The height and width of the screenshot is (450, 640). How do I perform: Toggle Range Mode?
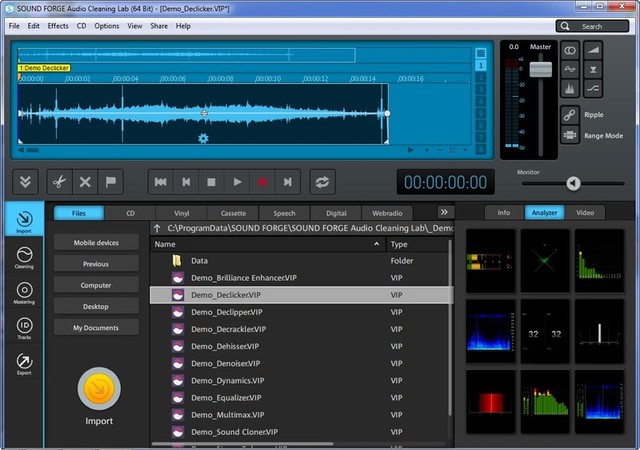tap(570, 135)
